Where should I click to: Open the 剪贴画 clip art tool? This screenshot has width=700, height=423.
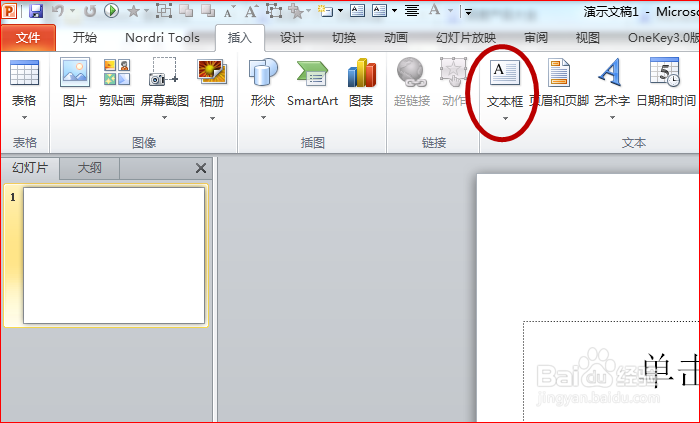coord(117,83)
